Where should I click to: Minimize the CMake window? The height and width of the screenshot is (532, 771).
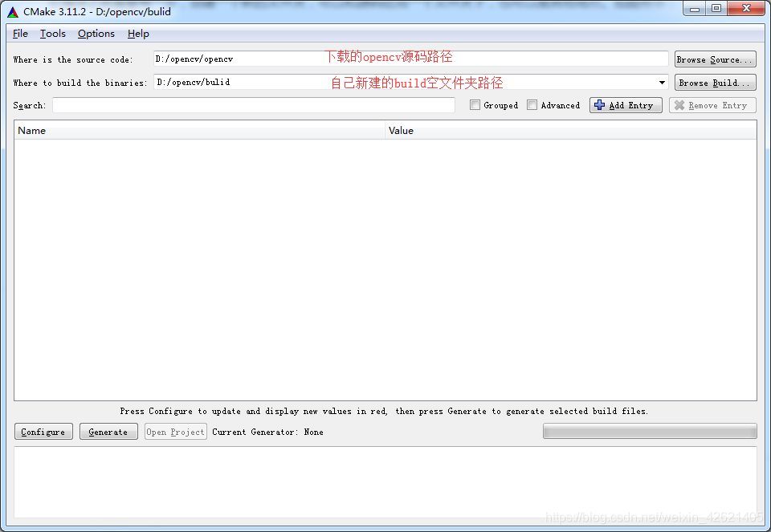tap(694, 8)
